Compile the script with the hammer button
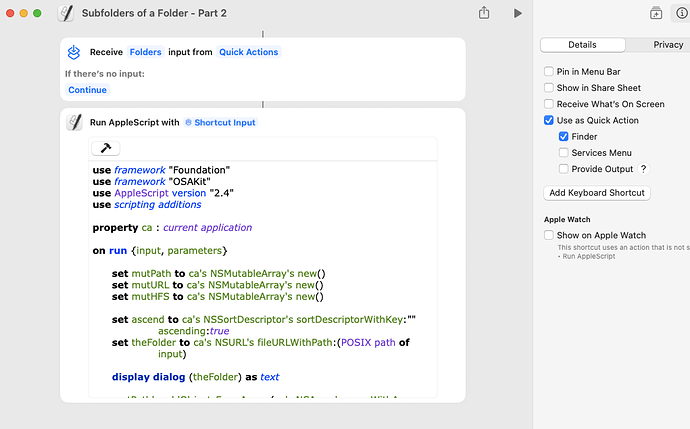 tap(106, 148)
